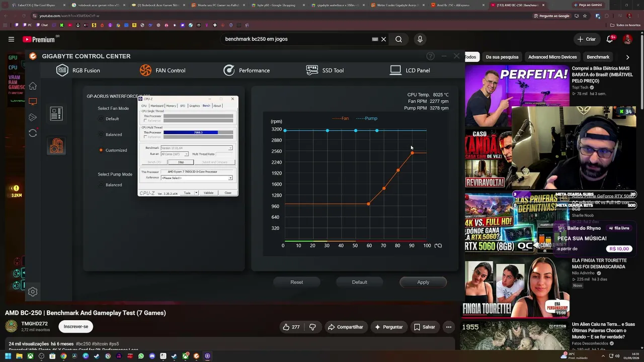Viewport: 644px width, 362px height.
Task: Click Default button below fan chart
Action: coord(360,282)
